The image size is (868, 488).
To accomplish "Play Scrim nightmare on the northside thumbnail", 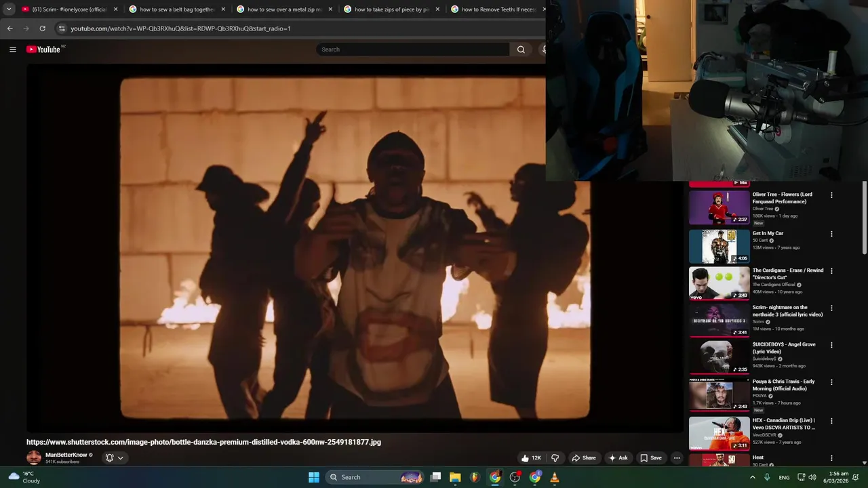I will pyautogui.click(x=719, y=321).
